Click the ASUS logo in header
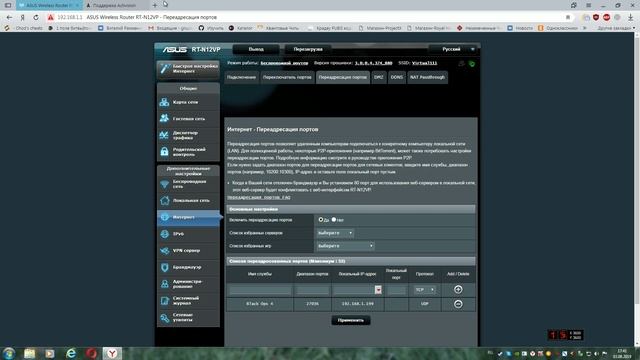The height and width of the screenshot is (360, 640). [x=175, y=49]
